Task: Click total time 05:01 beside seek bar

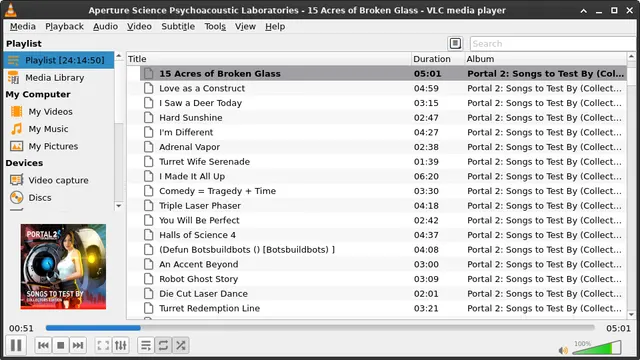Action: 618,328
